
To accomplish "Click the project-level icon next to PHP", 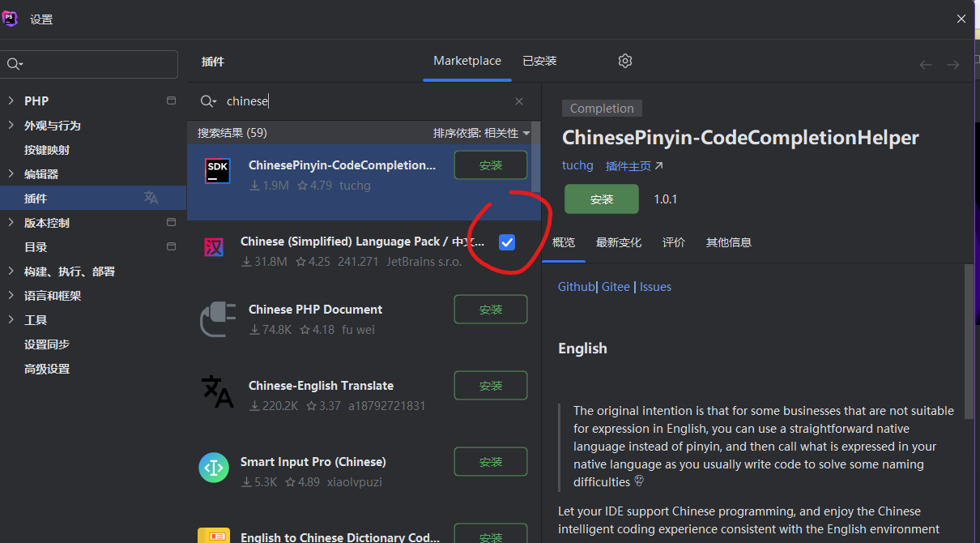I will 171,100.
